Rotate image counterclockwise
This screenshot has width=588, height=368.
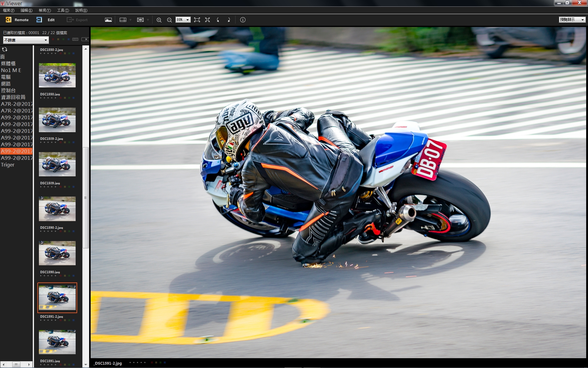coord(218,20)
